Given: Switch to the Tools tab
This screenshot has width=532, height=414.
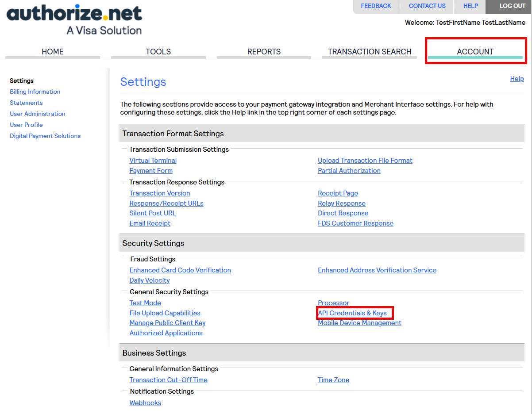Looking at the screenshot, I should pos(158,52).
